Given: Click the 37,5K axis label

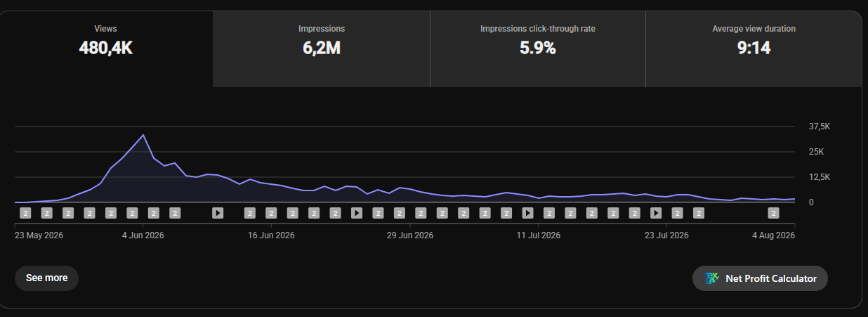Looking at the screenshot, I should point(820,127).
